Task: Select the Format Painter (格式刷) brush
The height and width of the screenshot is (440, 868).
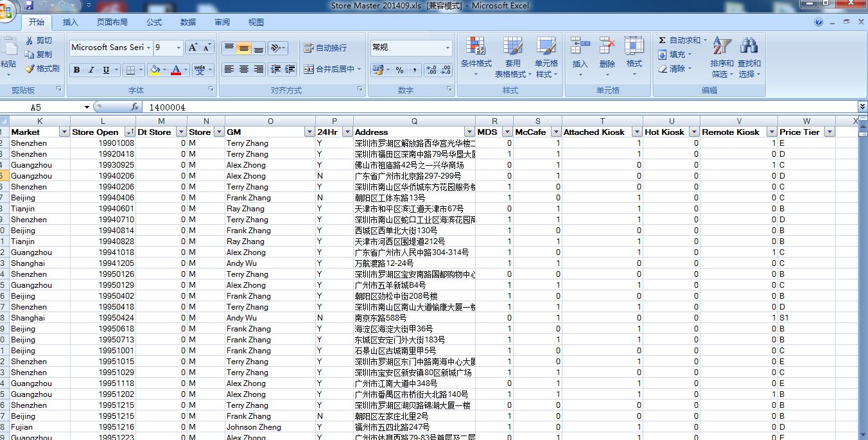Action: click(x=29, y=69)
